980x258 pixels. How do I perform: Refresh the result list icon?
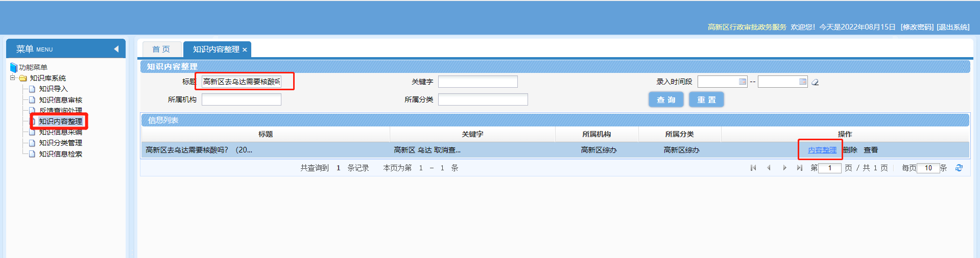959,168
